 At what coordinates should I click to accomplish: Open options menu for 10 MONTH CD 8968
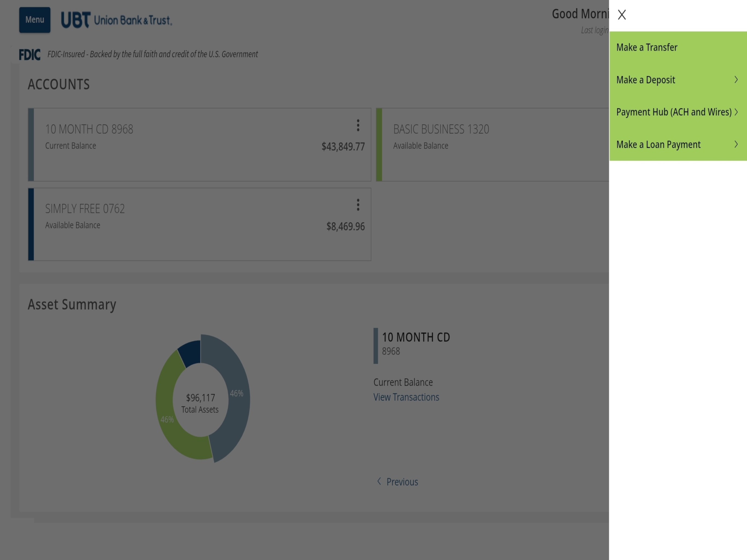358,125
